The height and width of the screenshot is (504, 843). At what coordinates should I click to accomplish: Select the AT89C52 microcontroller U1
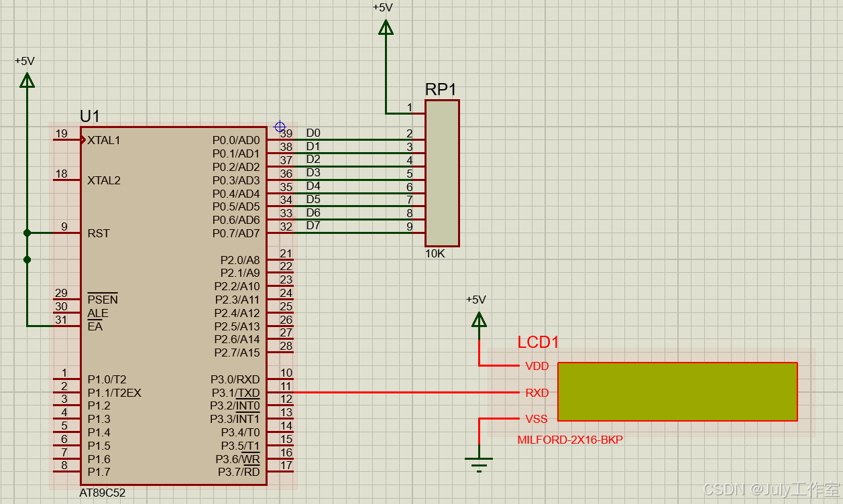(174, 302)
